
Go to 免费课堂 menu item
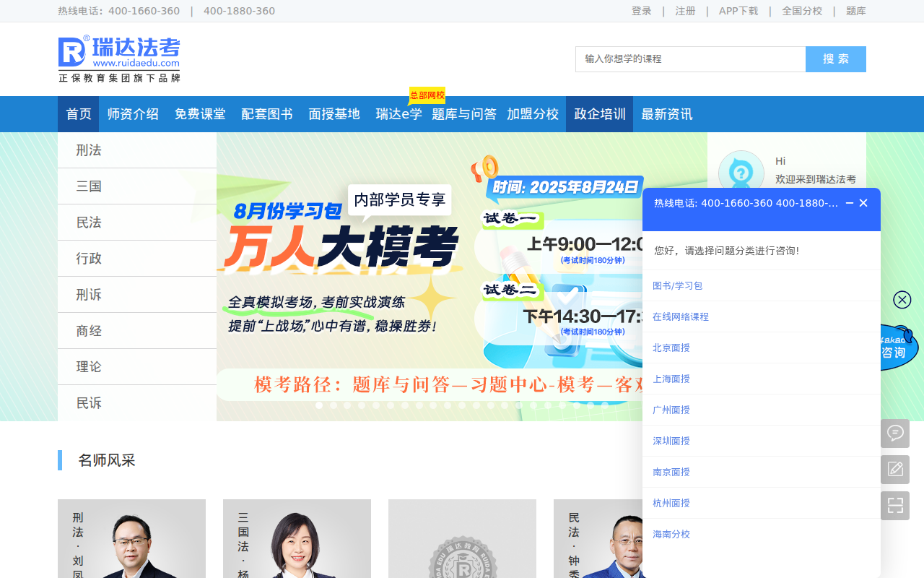tap(200, 114)
